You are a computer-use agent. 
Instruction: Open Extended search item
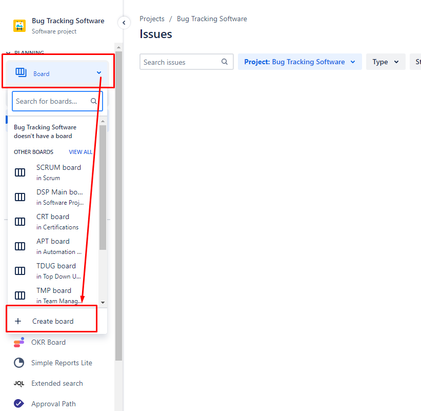[57, 383]
